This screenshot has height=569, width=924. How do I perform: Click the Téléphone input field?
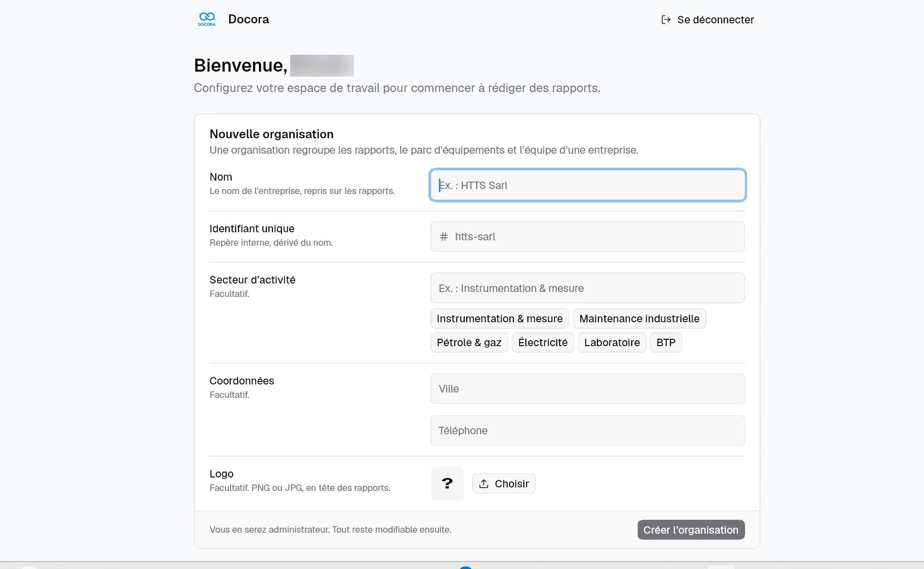pos(588,431)
